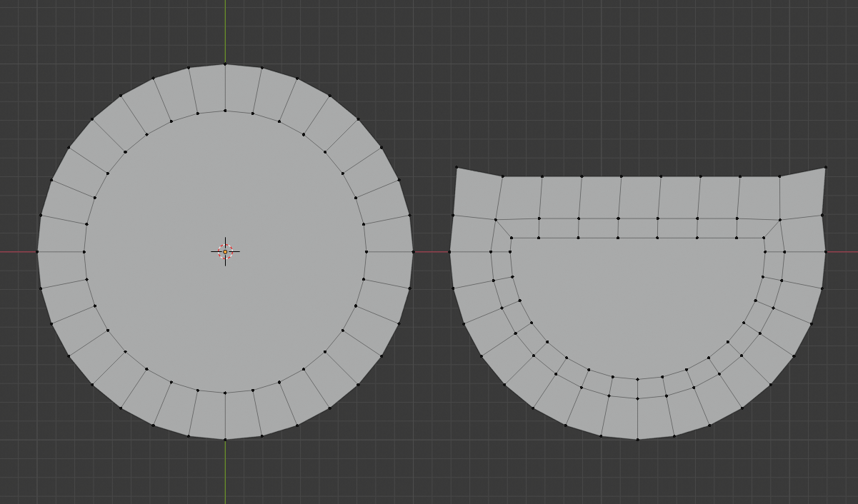Select the top-left corner vertex of the half-circle mesh
Viewport: 858px width, 504px height.
pyautogui.click(x=457, y=168)
